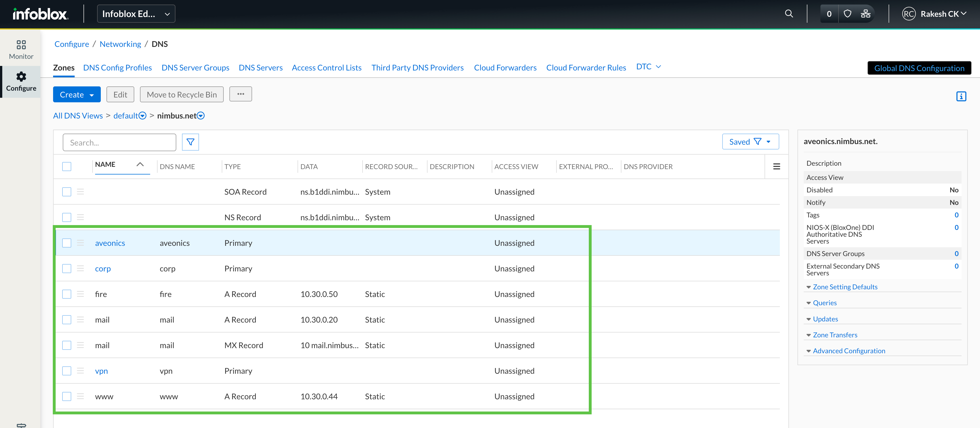The width and height of the screenshot is (980, 428).
Task: Open the Cloud Forwarders tab
Action: 505,67
